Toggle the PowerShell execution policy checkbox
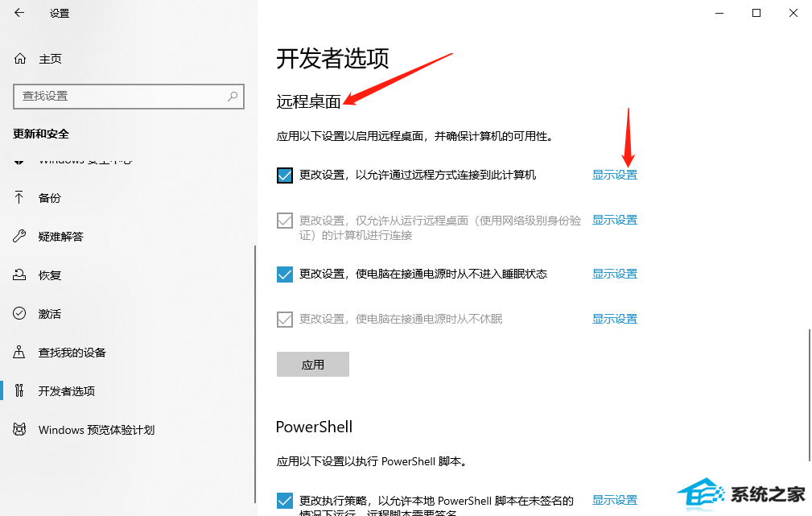Screen dimensions: 812x516 pos(285,501)
